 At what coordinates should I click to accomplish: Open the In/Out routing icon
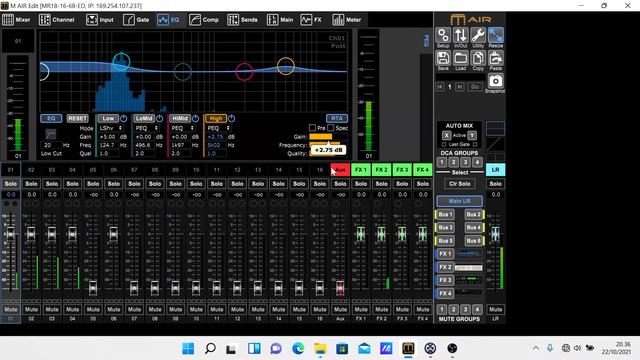pos(460,36)
